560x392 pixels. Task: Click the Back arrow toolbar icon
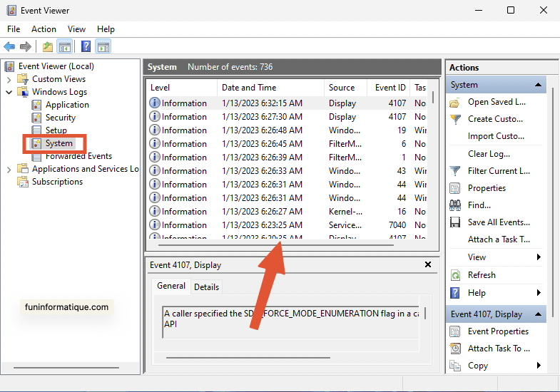click(x=9, y=46)
